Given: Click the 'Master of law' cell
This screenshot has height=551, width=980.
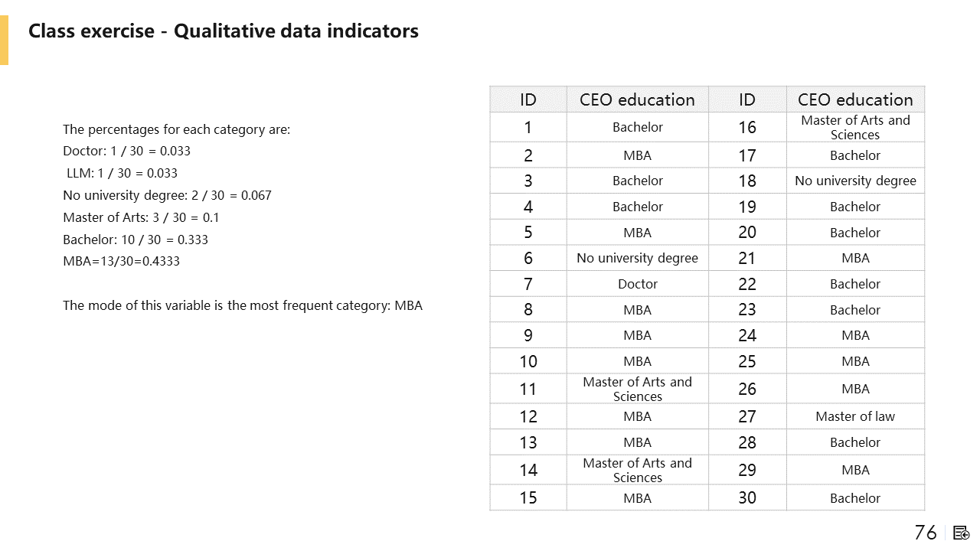Looking at the screenshot, I should pos(855,416).
